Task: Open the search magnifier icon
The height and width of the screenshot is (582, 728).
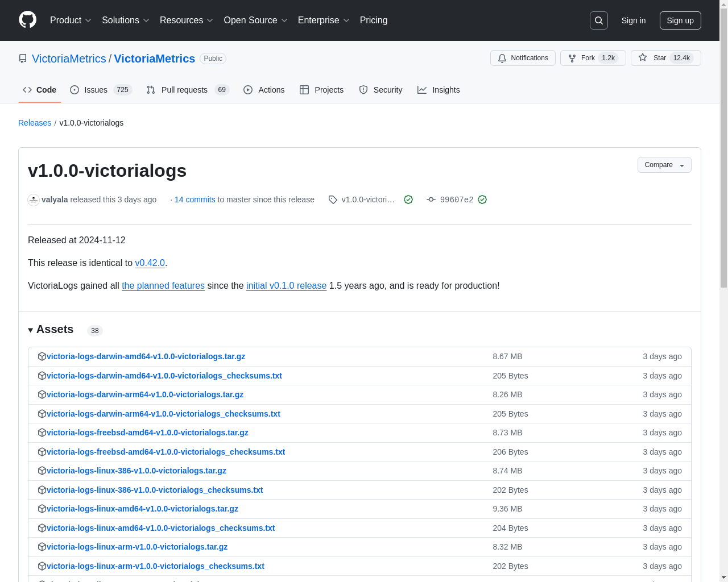Action: (599, 20)
